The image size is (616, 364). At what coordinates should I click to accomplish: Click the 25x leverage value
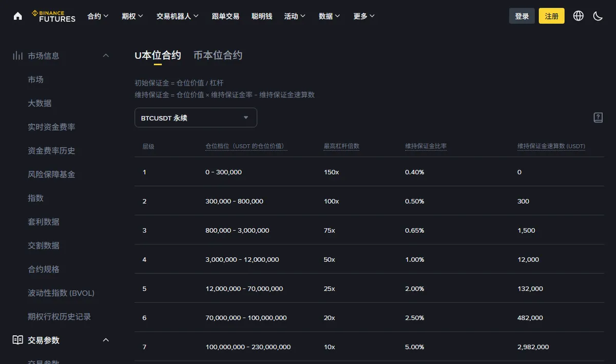click(x=329, y=289)
